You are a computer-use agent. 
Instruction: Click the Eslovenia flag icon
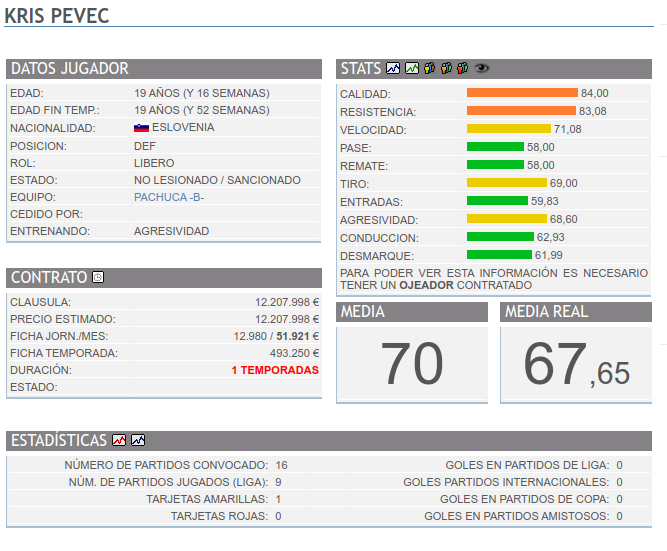[x=141, y=128]
